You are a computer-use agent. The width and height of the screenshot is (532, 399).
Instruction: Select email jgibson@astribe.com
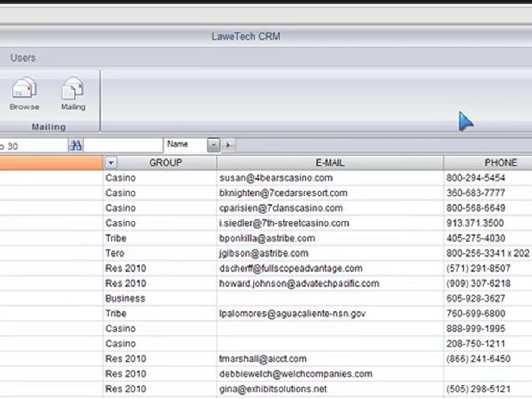click(264, 253)
